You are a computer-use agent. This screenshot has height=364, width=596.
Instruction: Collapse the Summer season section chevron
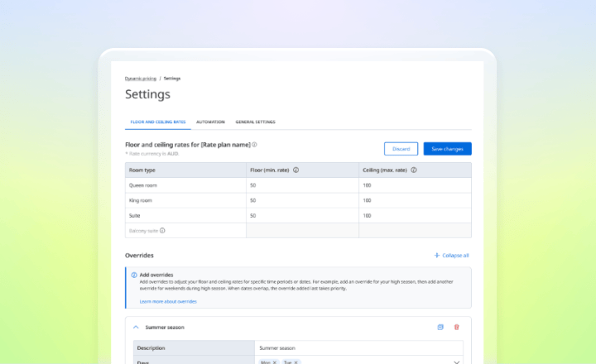pos(136,327)
